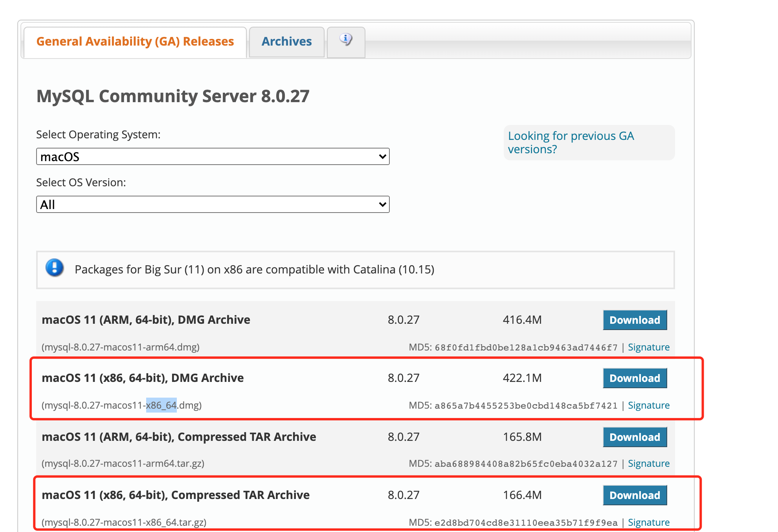The width and height of the screenshot is (778, 532).
Task: Click the arm64.dmg MD5 checksum value
Action: tap(526, 347)
